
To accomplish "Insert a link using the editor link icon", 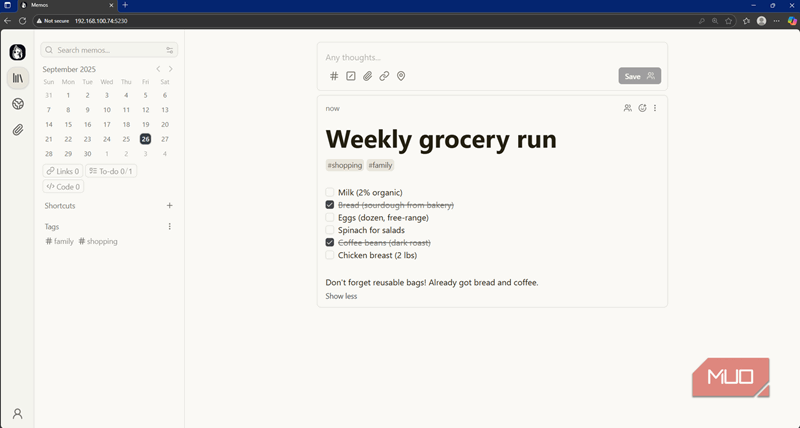I will pos(384,76).
